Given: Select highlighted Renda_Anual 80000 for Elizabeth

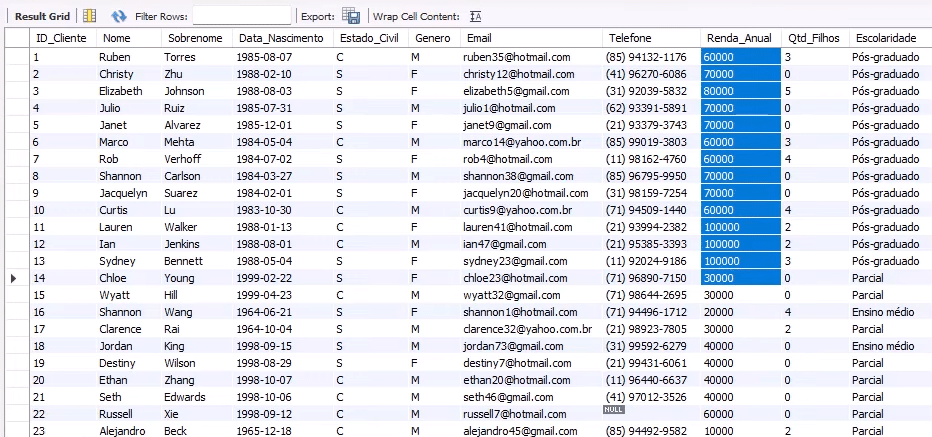Looking at the screenshot, I should [741, 91].
